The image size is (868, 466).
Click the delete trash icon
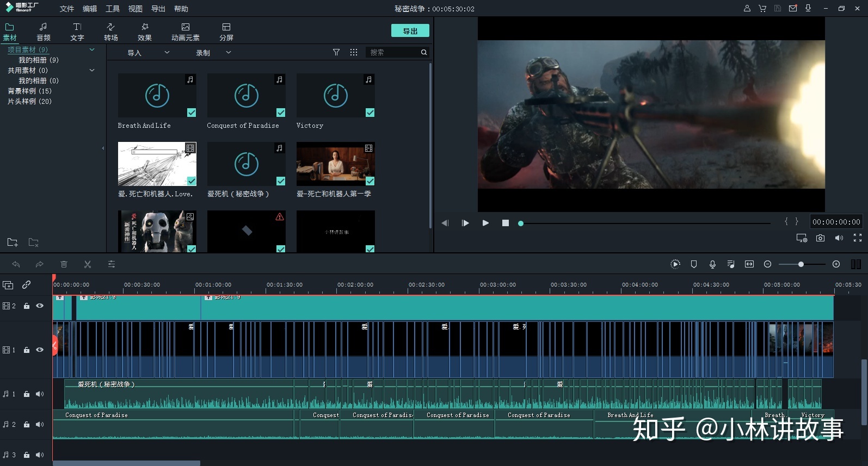(x=64, y=264)
